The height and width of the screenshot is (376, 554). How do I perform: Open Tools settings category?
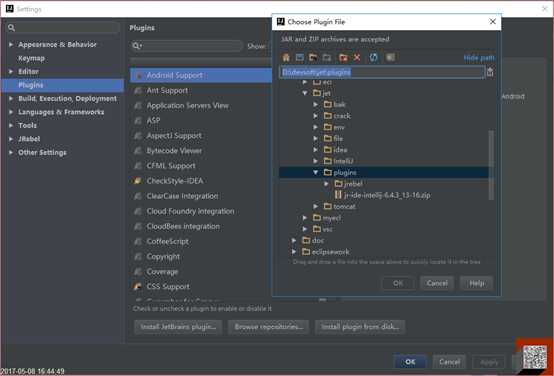28,125
